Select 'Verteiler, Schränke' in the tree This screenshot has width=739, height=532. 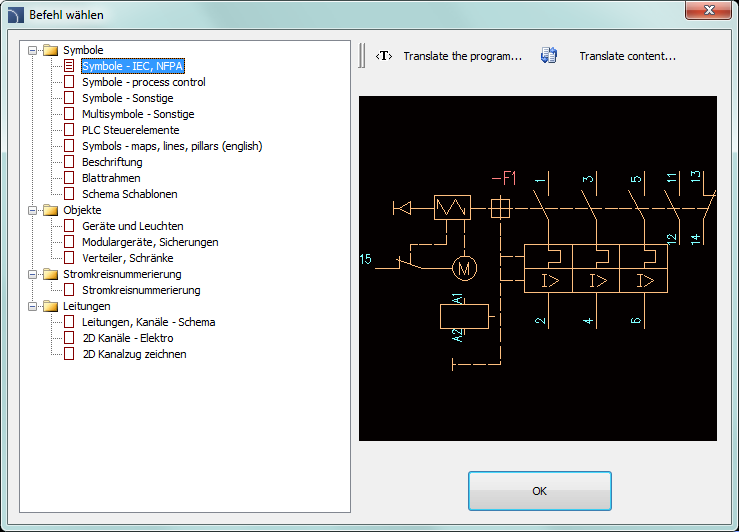128,258
